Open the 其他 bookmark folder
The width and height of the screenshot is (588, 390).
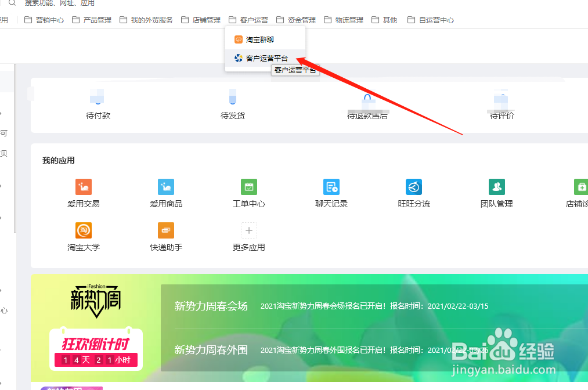384,20
